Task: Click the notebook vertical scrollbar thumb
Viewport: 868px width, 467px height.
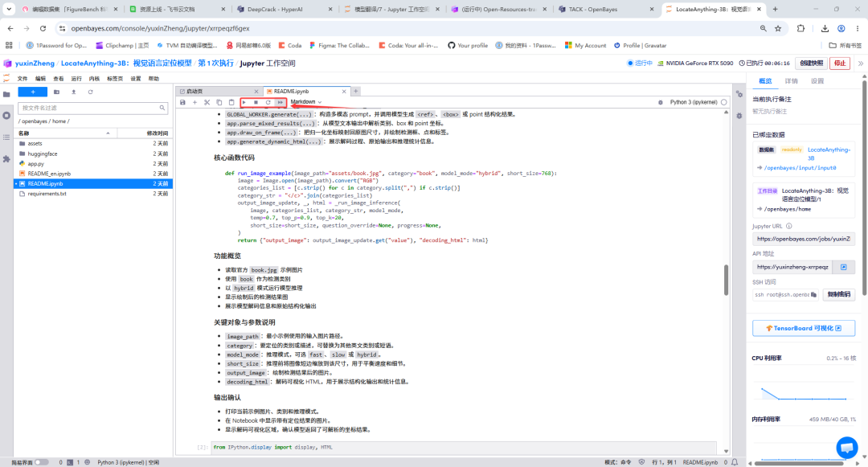Action: point(726,280)
